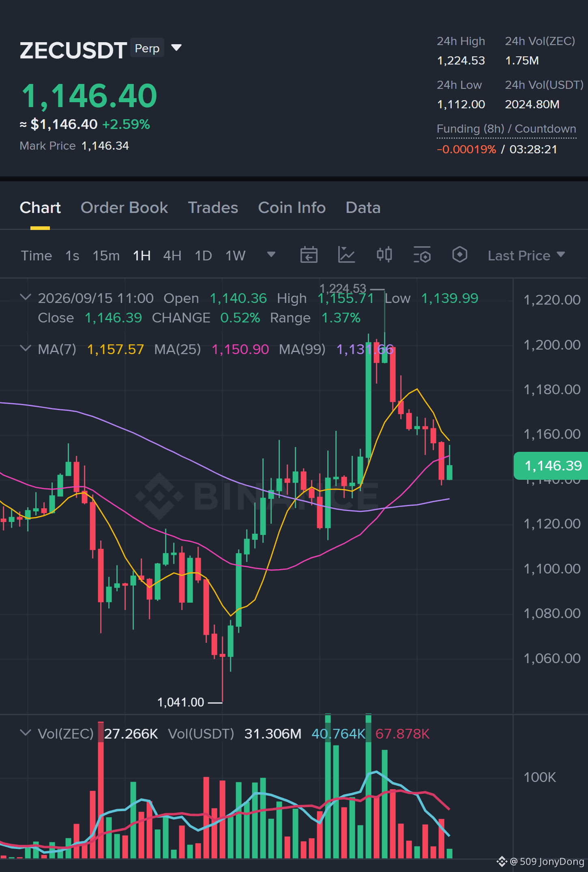
Task: Expand more time intervals dropdown arrow
Action: [271, 254]
